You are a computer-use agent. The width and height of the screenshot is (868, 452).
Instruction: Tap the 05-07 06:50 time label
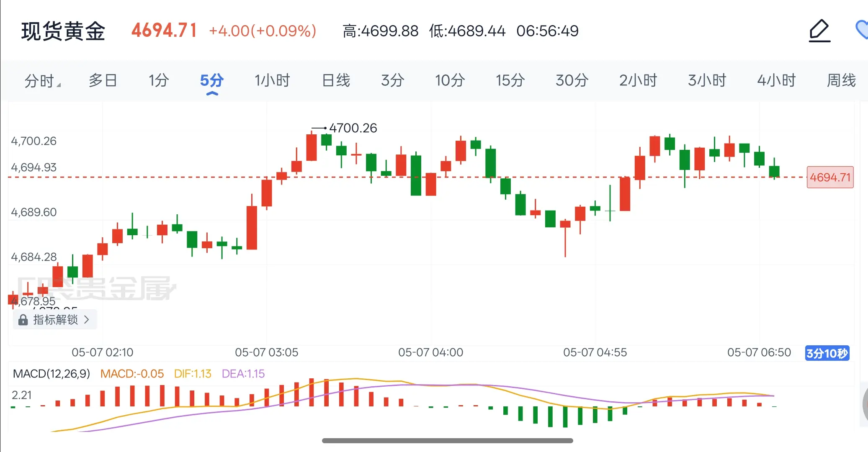click(759, 352)
